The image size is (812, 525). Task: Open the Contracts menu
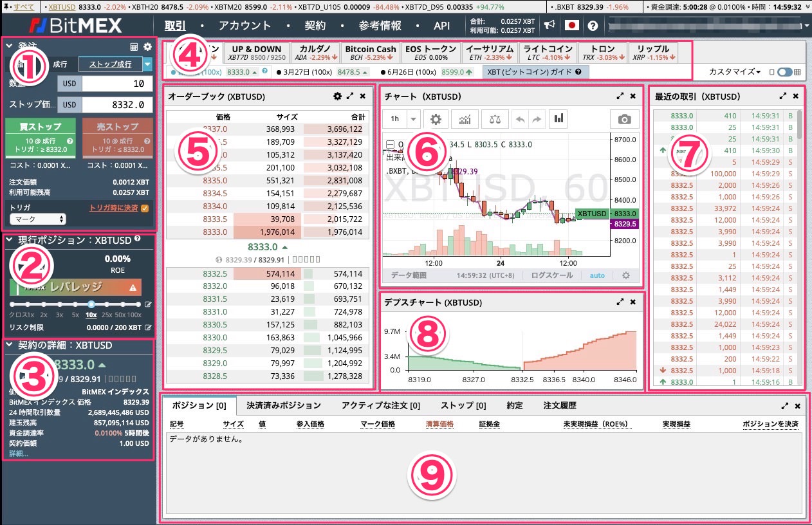(315, 26)
